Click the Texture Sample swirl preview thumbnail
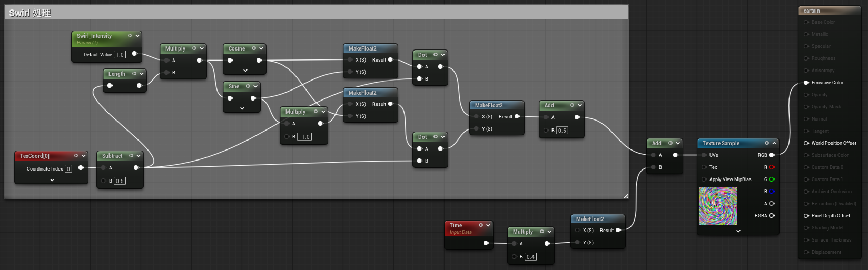868x270 pixels. point(718,206)
